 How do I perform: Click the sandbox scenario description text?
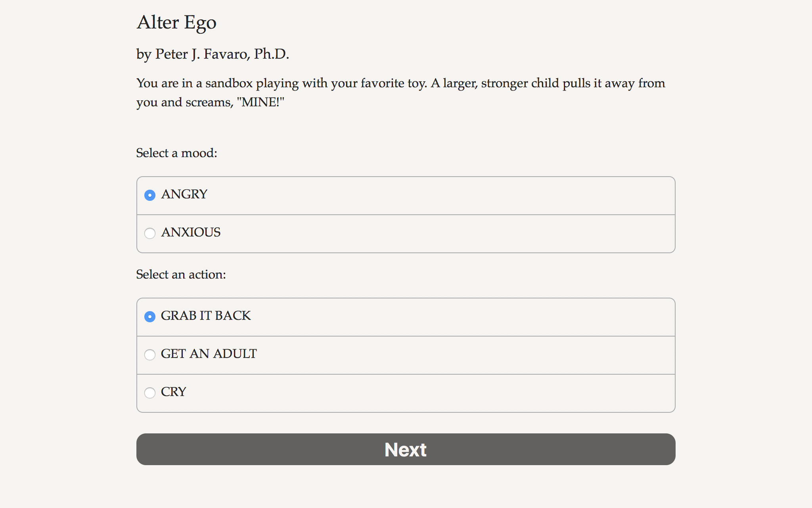[x=400, y=92]
